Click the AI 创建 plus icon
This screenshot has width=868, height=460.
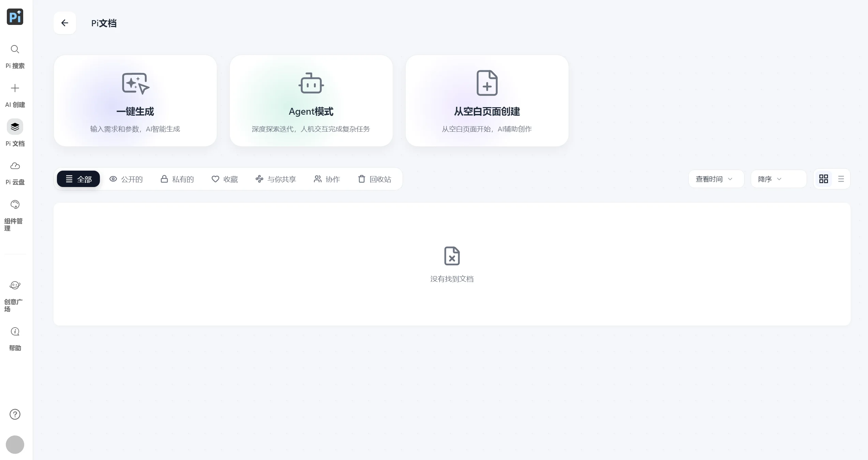[x=15, y=88]
